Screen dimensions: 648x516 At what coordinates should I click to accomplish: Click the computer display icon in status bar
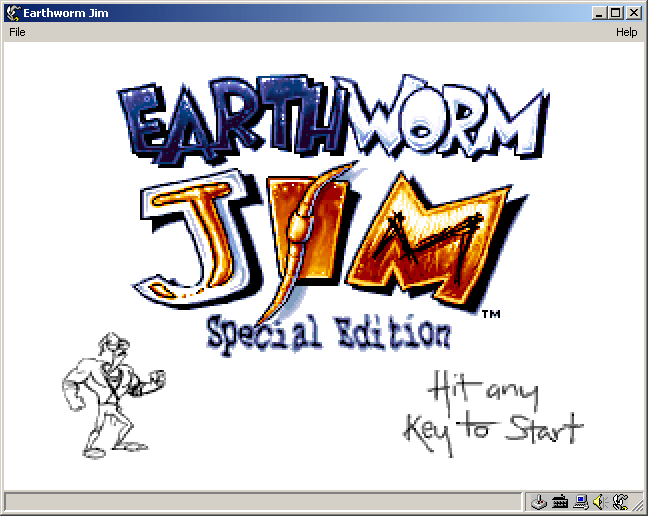(x=581, y=502)
